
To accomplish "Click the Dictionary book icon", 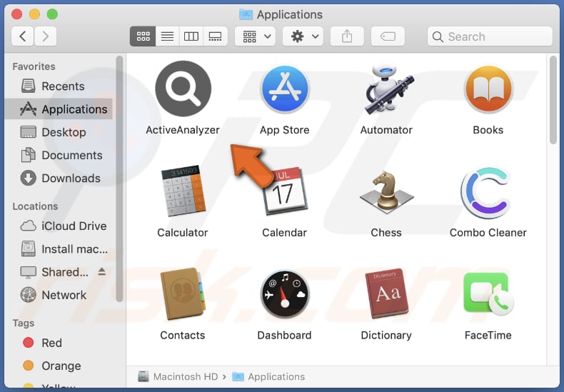I will tap(387, 293).
